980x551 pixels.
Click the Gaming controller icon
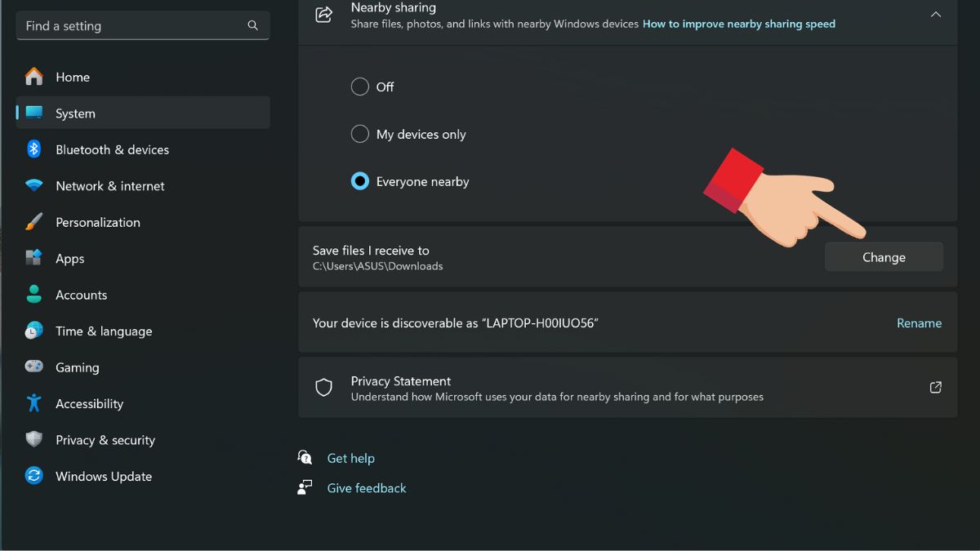[x=34, y=367]
